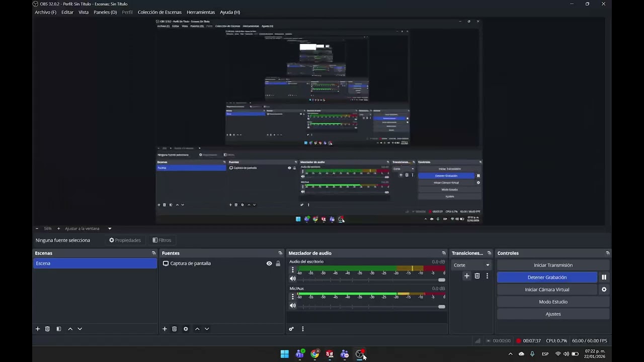Enable Modo Estudio

553,302
